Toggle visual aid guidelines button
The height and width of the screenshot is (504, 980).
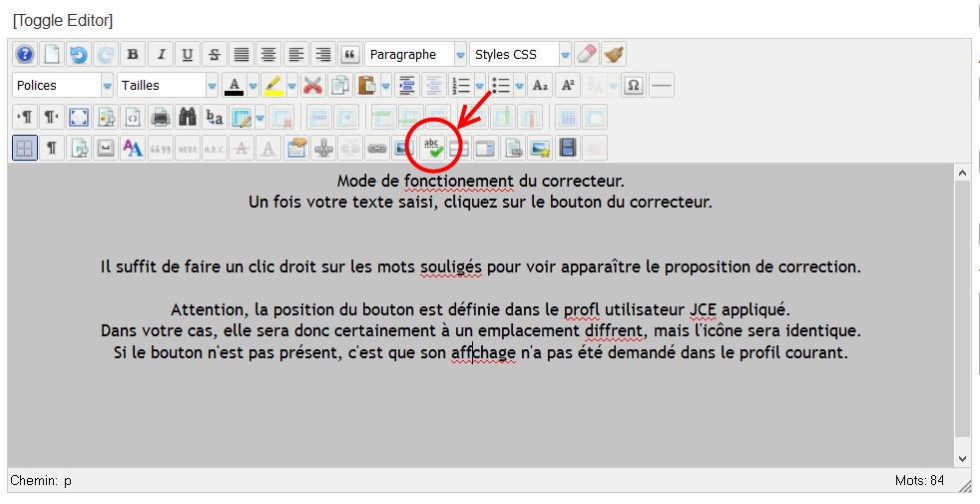pos(25,148)
